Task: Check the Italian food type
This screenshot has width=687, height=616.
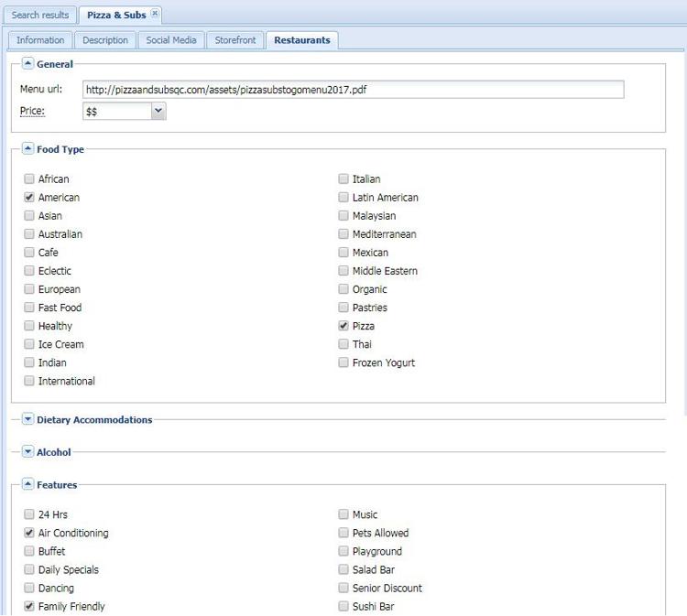Action: (x=343, y=178)
